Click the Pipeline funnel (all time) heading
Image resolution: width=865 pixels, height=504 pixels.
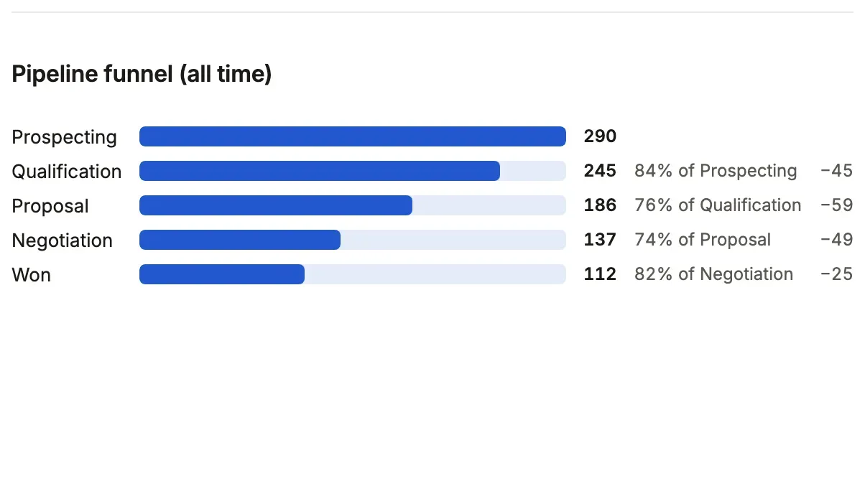coord(142,73)
